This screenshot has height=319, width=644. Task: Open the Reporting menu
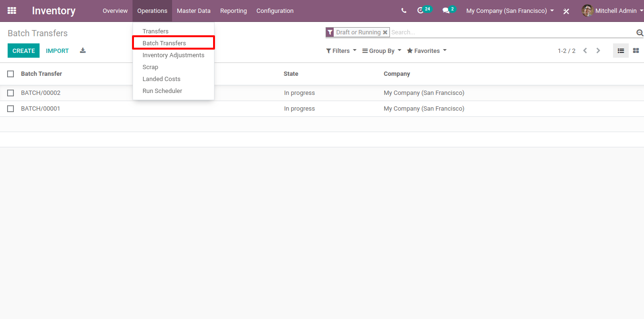click(x=233, y=10)
